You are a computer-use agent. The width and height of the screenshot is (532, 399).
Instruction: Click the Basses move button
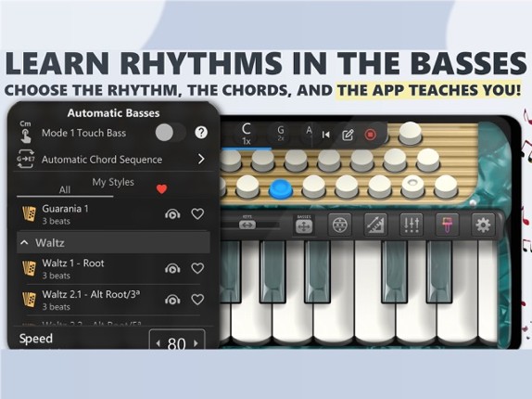point(304,226)
